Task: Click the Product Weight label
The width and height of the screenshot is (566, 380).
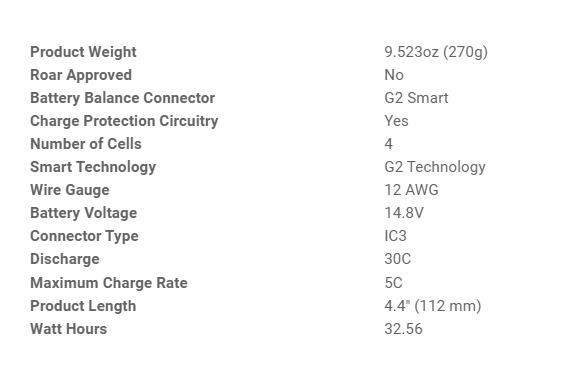Action: 83,52
